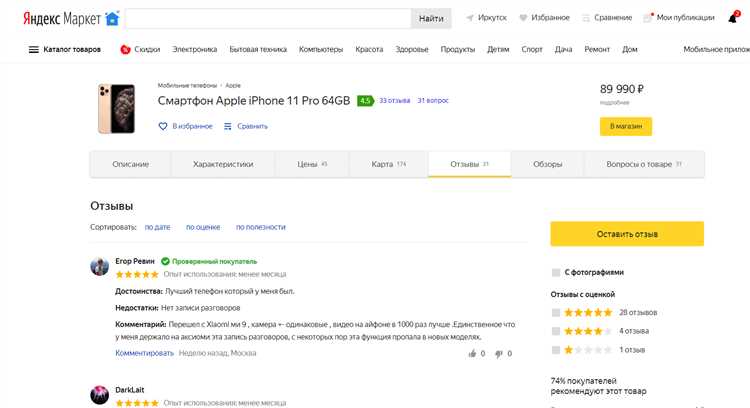Click the yellow Оставить отзыв button
750x408 pixels.
coord(627,234)
